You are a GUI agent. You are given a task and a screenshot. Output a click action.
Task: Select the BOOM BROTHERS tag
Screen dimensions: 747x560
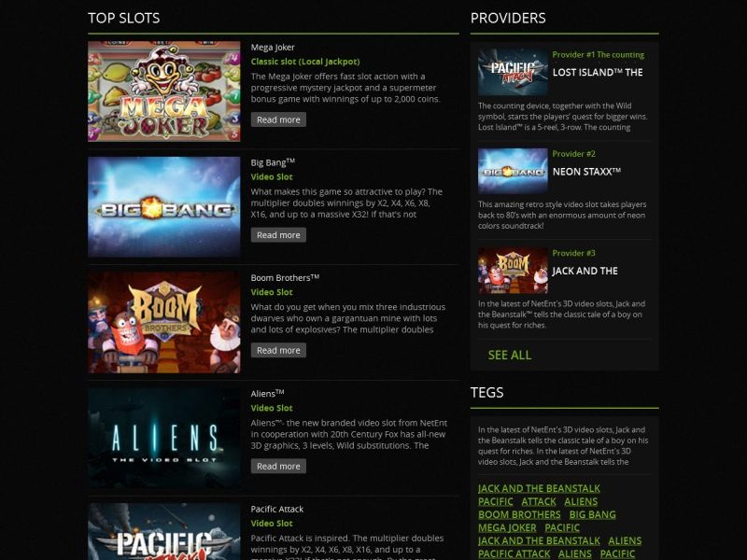pyautogui.click(x=519, y=515)
